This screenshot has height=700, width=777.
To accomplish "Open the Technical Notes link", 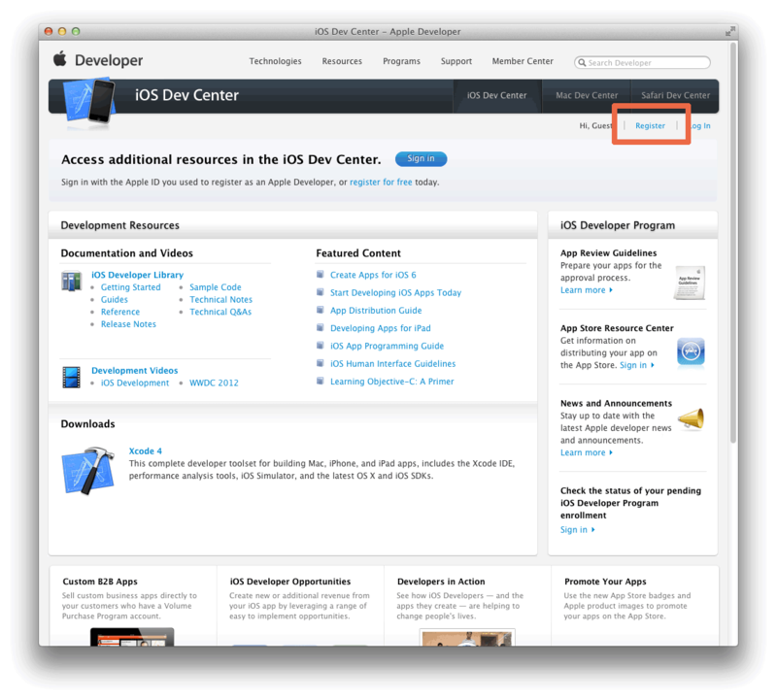I will (x=221, y=300).
